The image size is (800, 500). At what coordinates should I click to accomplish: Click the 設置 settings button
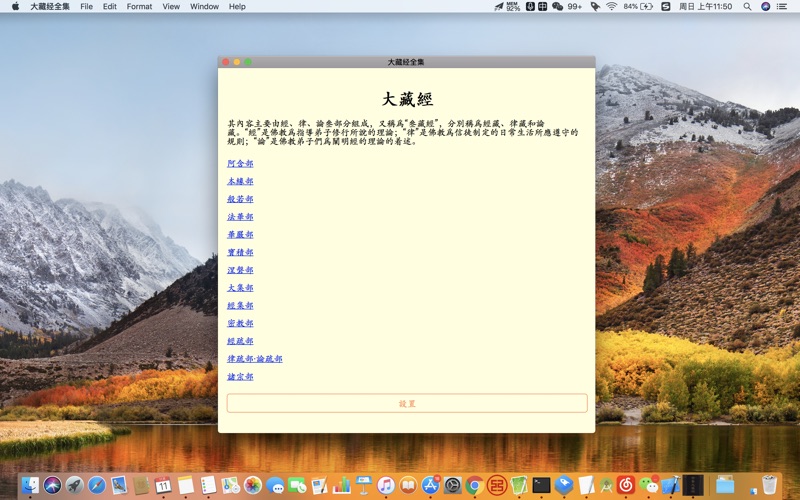point(407,403)
